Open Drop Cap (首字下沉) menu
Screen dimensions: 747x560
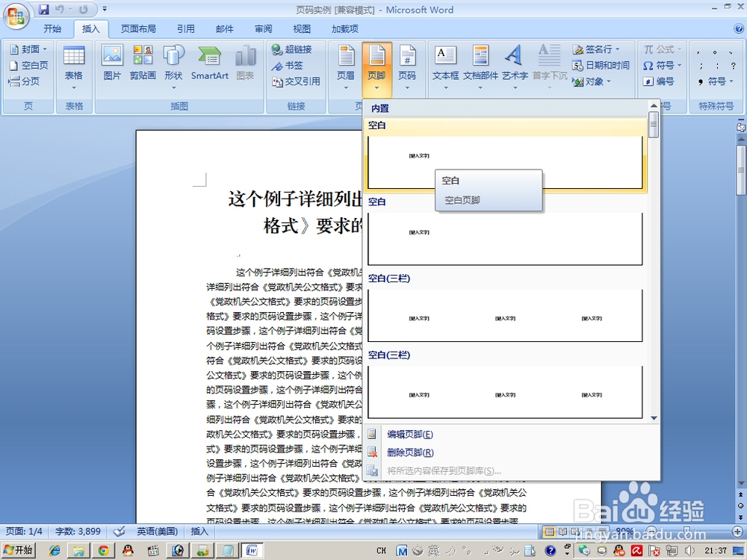tap(549, 68)
